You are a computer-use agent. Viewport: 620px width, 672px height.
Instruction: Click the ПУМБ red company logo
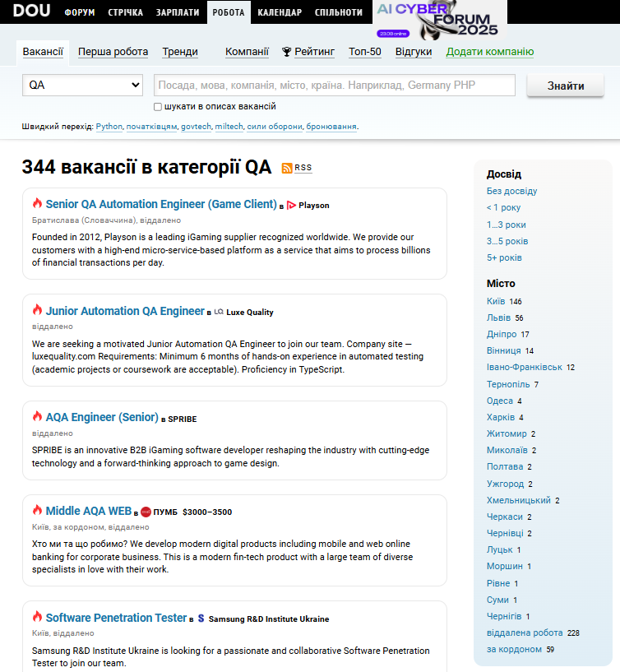tap(146, 512)
